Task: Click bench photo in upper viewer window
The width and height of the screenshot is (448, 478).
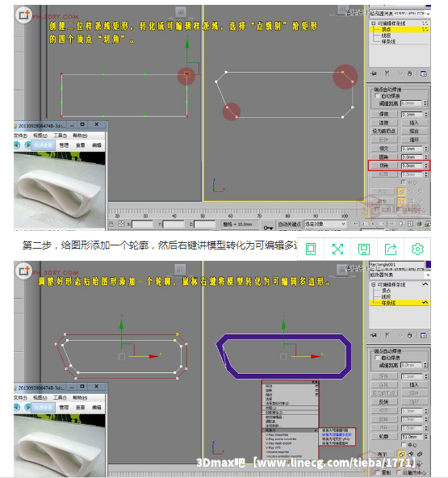Action: tap(60, 191)
